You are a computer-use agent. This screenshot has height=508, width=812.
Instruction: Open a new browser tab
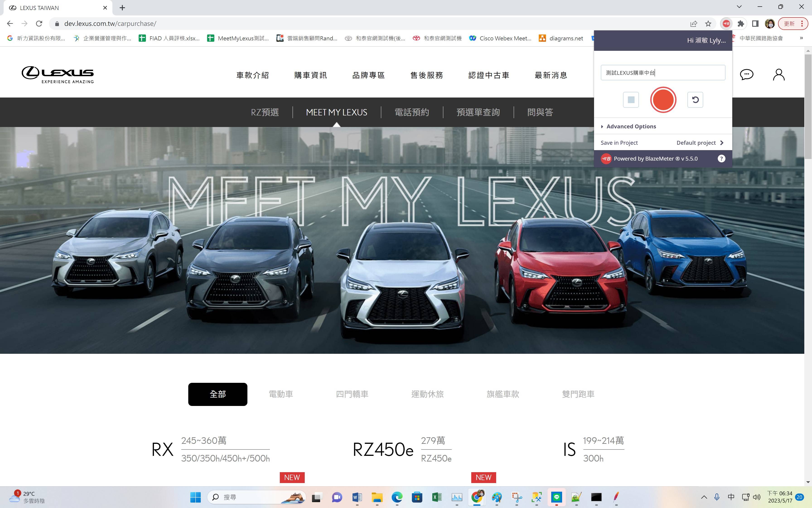coord(122,8)
